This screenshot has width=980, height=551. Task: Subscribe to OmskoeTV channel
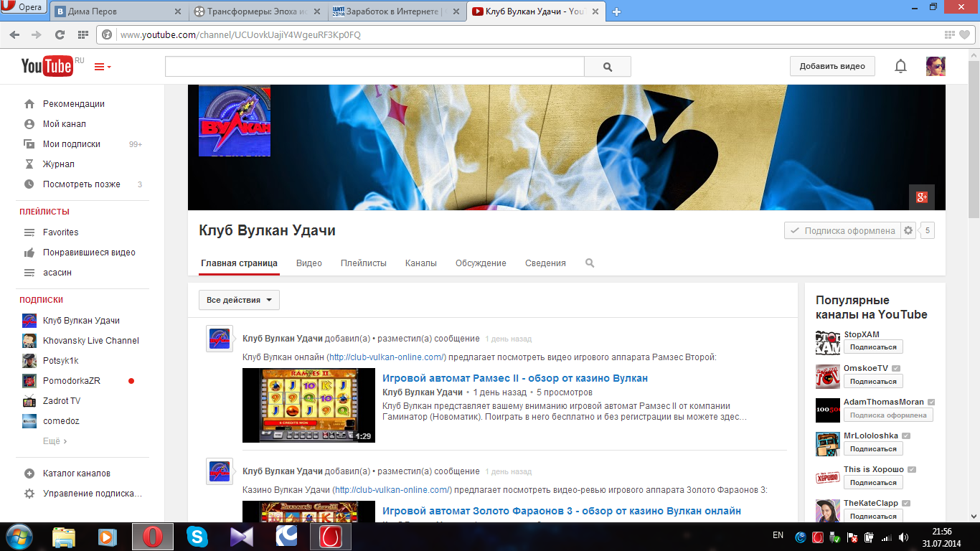pyautogui.click(x=873, y=381)
